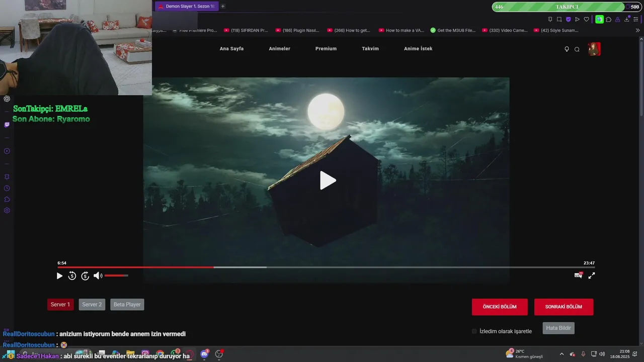Image resolution: width=644 pixels, height=362 pixels.
Task: Click the small play button in player controls
Action: 59,276
